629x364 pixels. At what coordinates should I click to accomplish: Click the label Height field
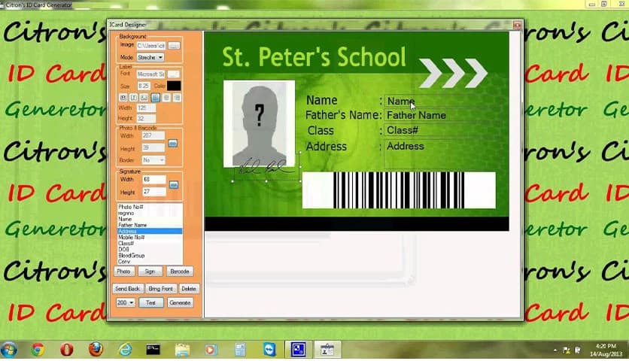(x=146, y=118)
